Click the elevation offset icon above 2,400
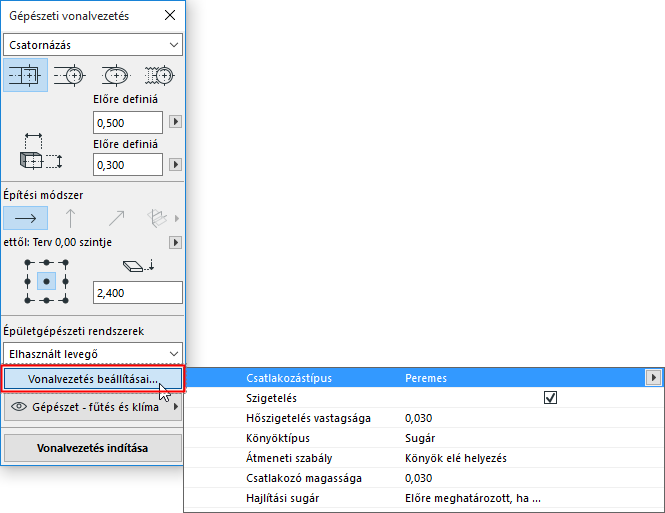The width and height of the screenshot is (665, 513). 138,266
